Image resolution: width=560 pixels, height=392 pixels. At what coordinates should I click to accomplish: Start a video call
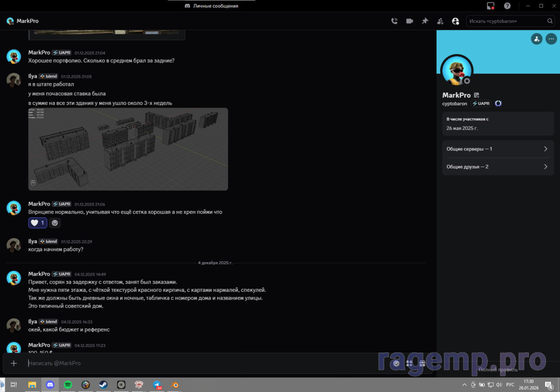coord(409,21)
